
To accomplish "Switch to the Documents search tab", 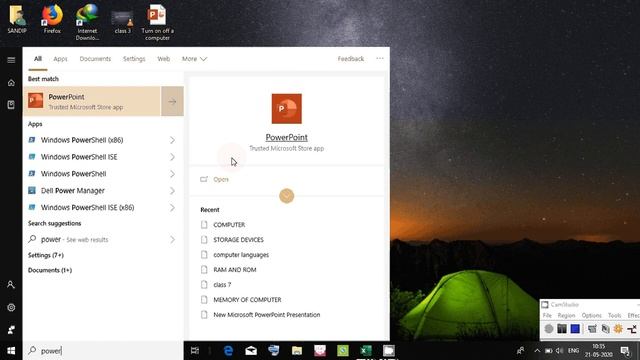I will [x=95, y=59].
